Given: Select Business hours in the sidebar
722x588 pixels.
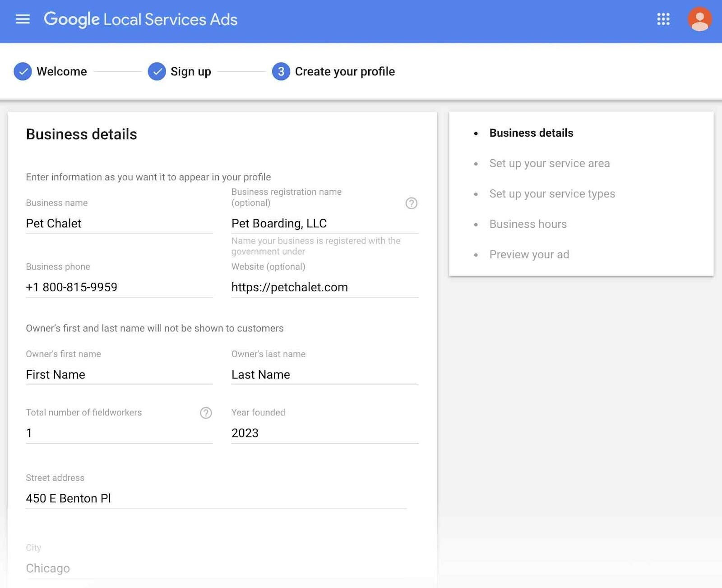Looking at the screenshot, I should pyautogui.click(x=528, y=224).
